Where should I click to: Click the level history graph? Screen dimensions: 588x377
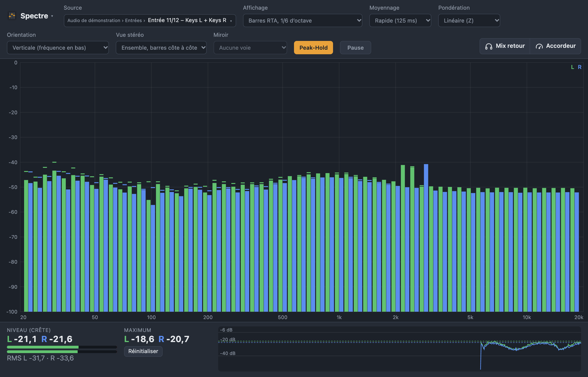pyautogui.click(x=399, y=349)
